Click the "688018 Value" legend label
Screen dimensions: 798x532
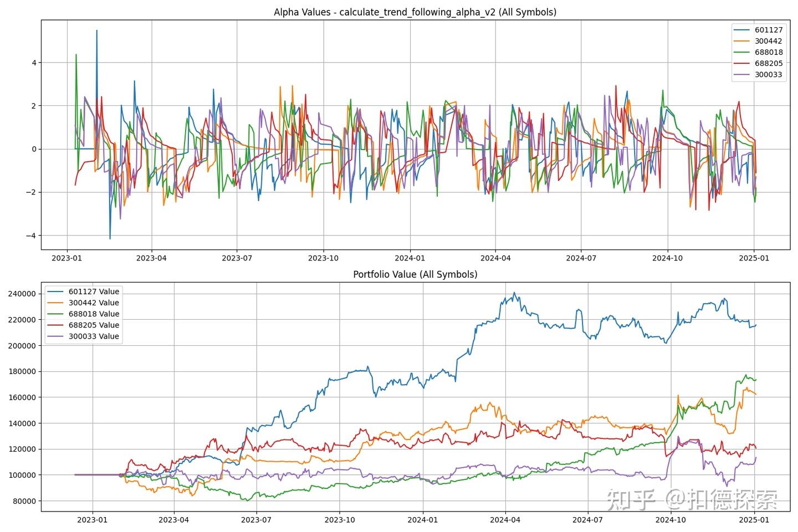click(94, 314)
